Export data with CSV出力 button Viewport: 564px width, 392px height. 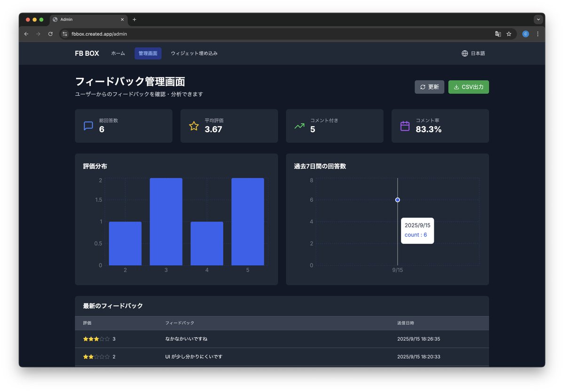click(469, 87)
